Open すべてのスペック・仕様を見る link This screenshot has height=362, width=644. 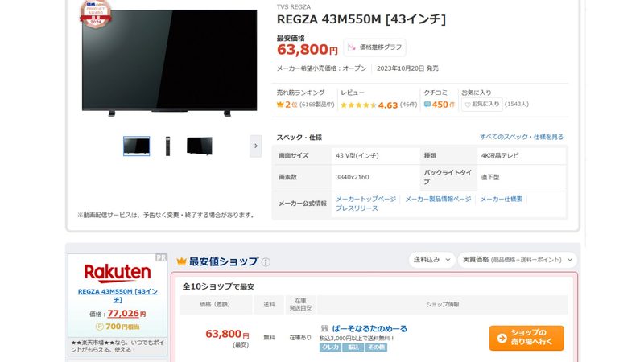pos(522,137)
